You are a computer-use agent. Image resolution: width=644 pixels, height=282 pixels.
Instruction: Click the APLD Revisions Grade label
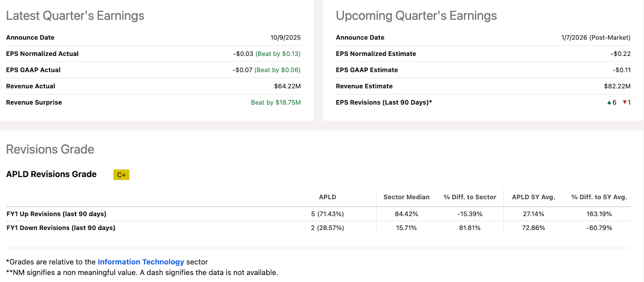[x=51, y=174]
